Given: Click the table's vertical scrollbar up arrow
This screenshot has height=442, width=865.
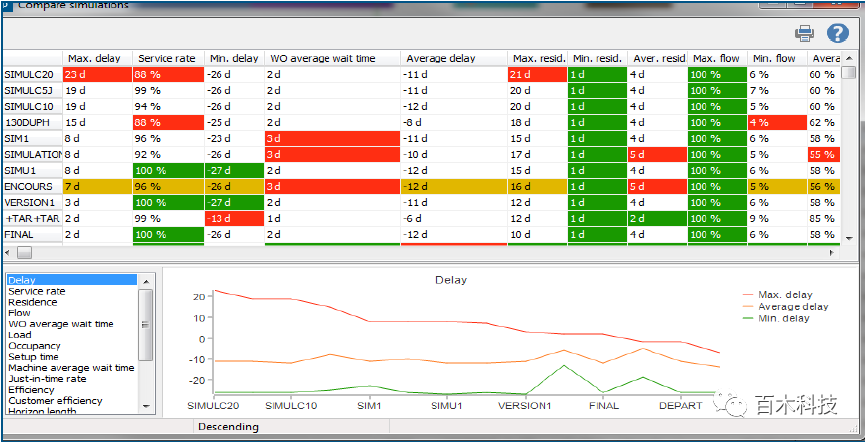Looking at the screenshot, I should click(848, 73).
